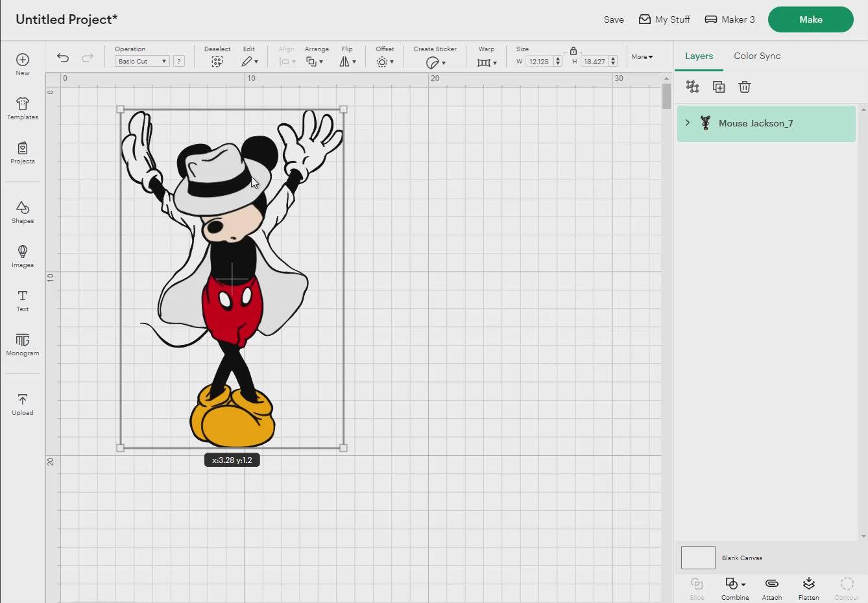Click the Duplicate layer icon

point(719,87)
